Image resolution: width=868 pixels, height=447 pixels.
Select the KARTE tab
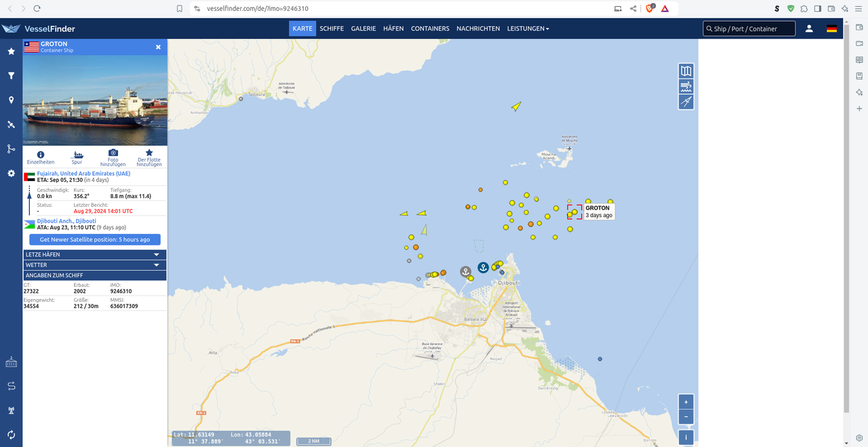[302, 28]
